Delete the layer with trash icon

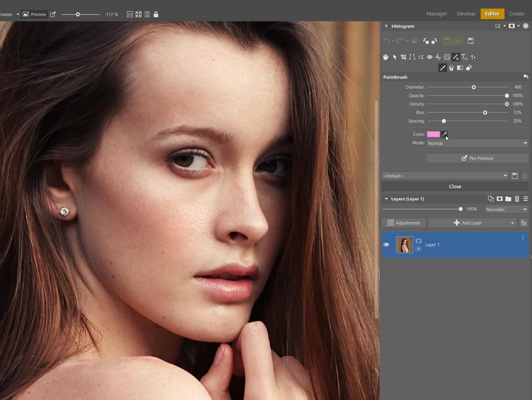tap(517, 199)
